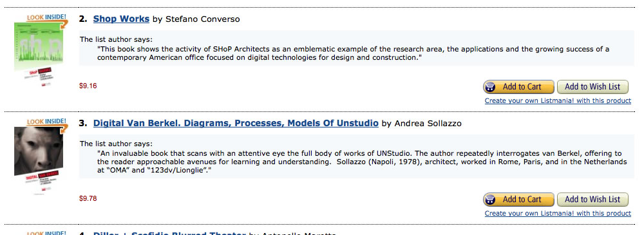Add Shop Works to Wish List
644x235 pixels.
(x=592, y=87)
